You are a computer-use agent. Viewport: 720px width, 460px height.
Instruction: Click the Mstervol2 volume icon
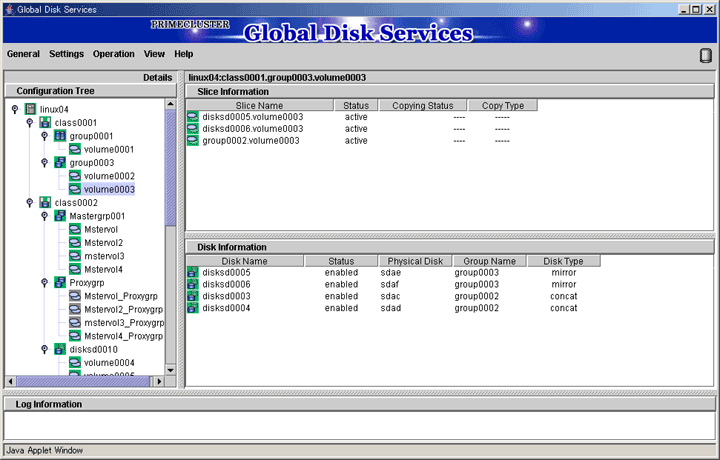(75, 242)
